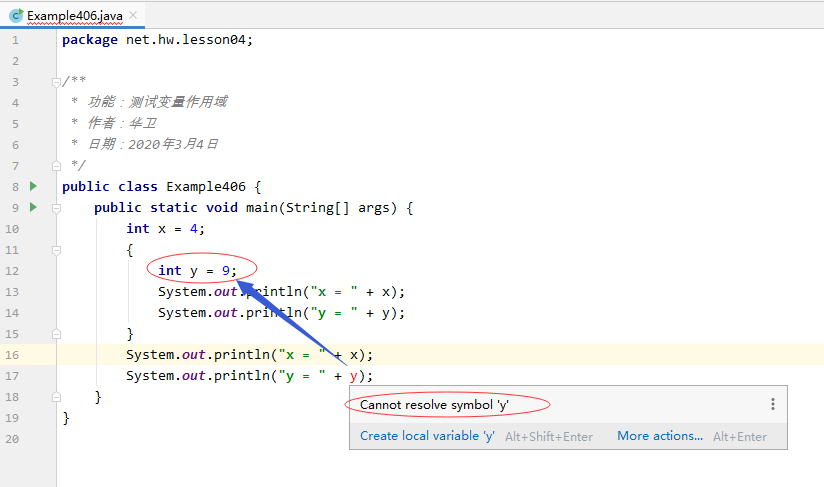Click line number 16 in gutter
The width and height of the screenshot is (824, 487).
[12, 355]
